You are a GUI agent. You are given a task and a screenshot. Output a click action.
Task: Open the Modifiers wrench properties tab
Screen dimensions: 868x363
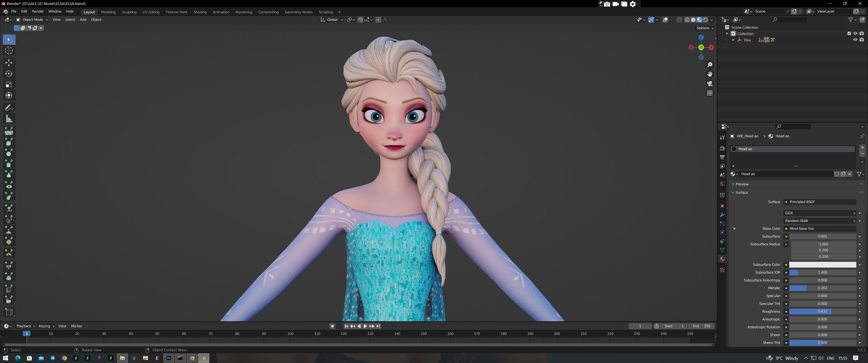pyautogui.click(x=722, y=215)
